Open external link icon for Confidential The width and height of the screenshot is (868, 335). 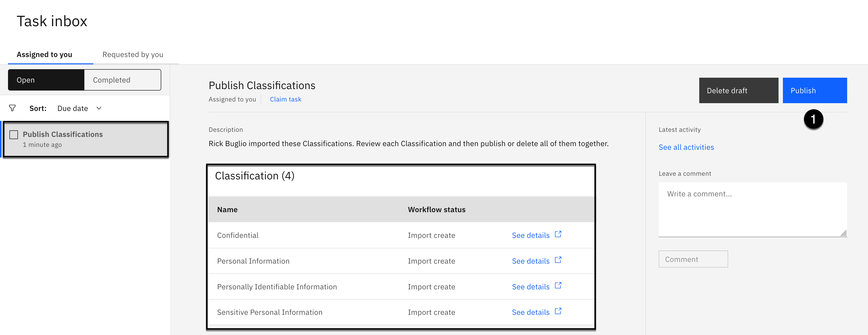(558, 234)
